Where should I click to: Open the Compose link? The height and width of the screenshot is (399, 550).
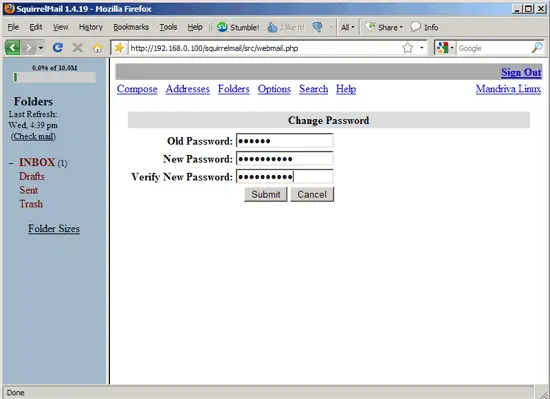coord(137,89)
